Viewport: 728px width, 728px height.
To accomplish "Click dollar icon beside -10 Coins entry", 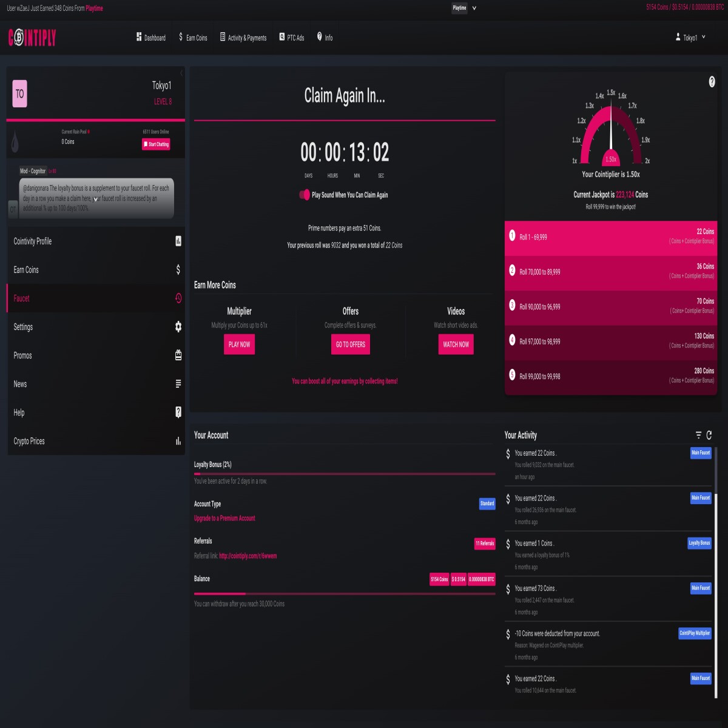I will [x=508, y=635].
